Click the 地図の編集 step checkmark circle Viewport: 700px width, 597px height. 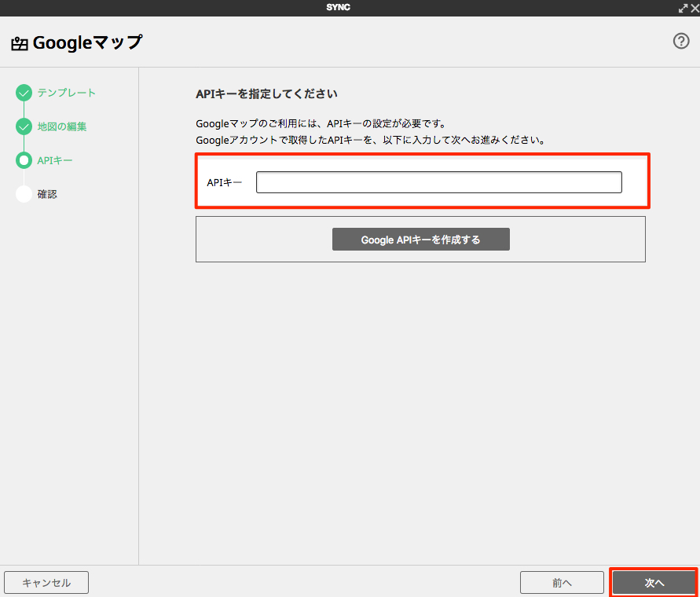[24, 126]
